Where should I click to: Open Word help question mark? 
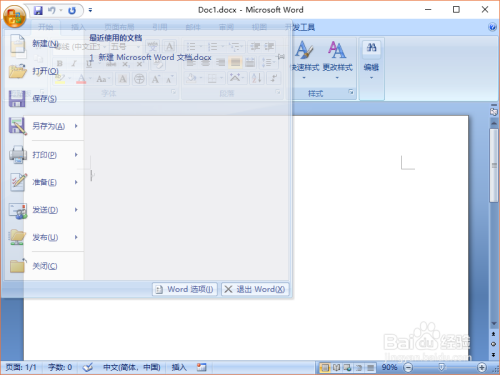click(x=492, y=27)
